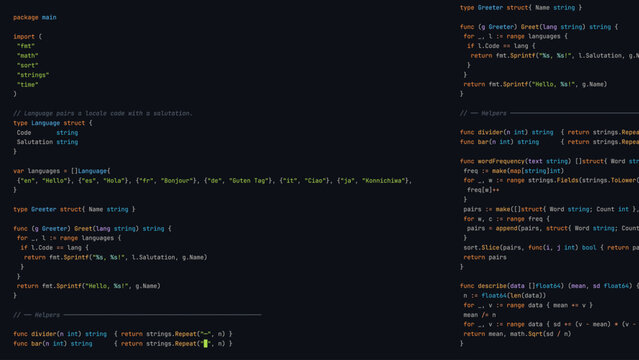Click the 'mean /= n' statement
This screenshot has height=360, width=639.
[480, 315]
